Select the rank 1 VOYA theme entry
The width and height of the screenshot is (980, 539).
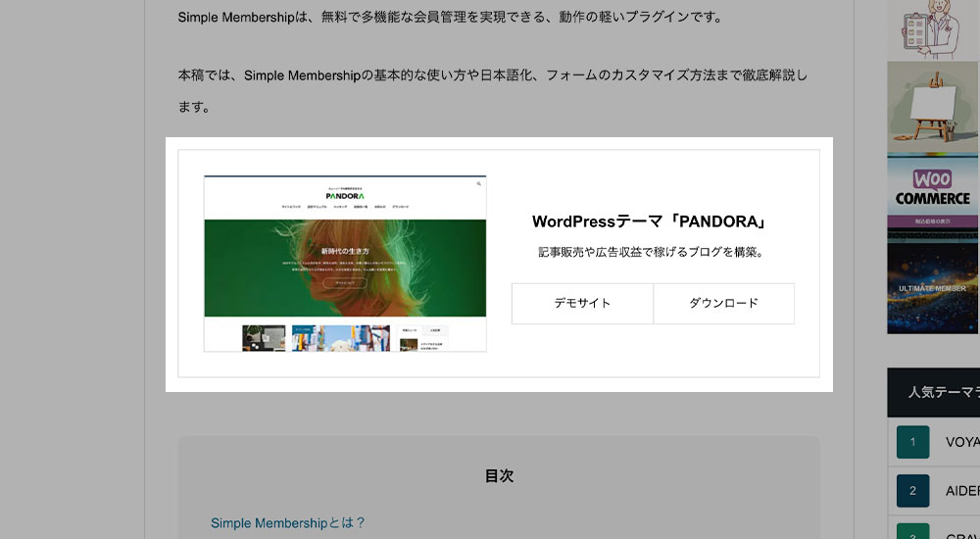pos(934,442)
